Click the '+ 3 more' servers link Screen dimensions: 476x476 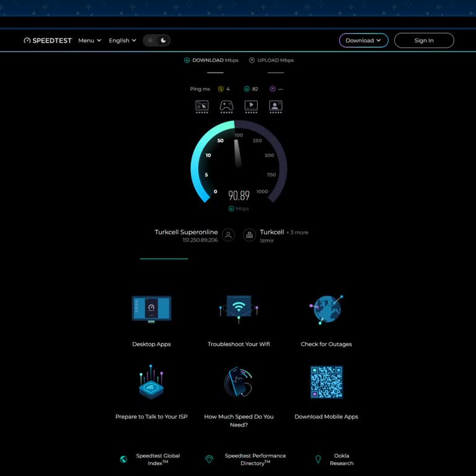pyautogui.click(x=297, y=232)
